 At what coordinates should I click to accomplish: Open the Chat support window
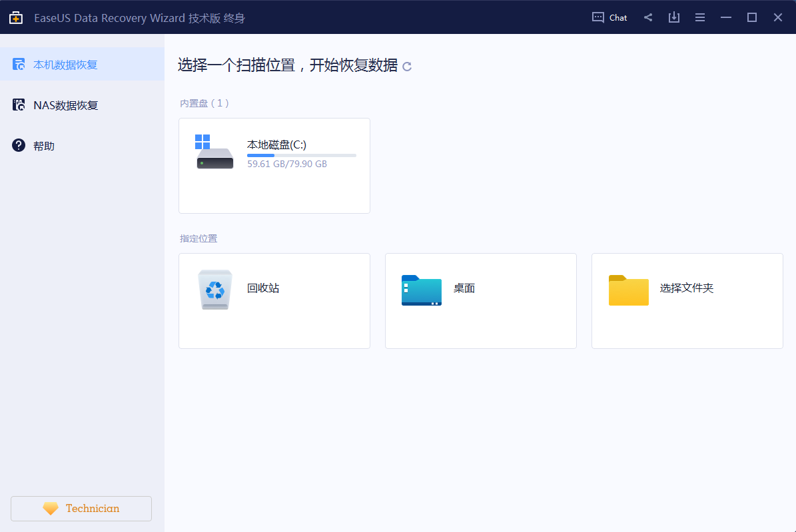point(609,18)
